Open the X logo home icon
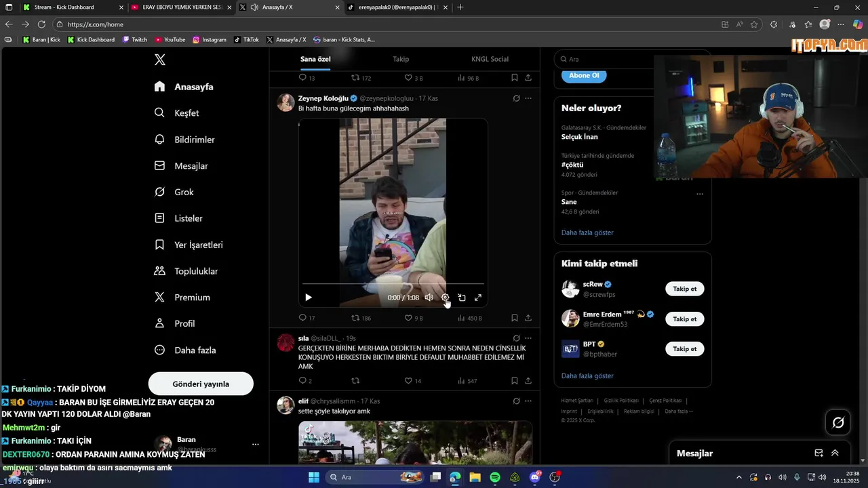The height and width of the screenshot is (488, 868). 160,60
